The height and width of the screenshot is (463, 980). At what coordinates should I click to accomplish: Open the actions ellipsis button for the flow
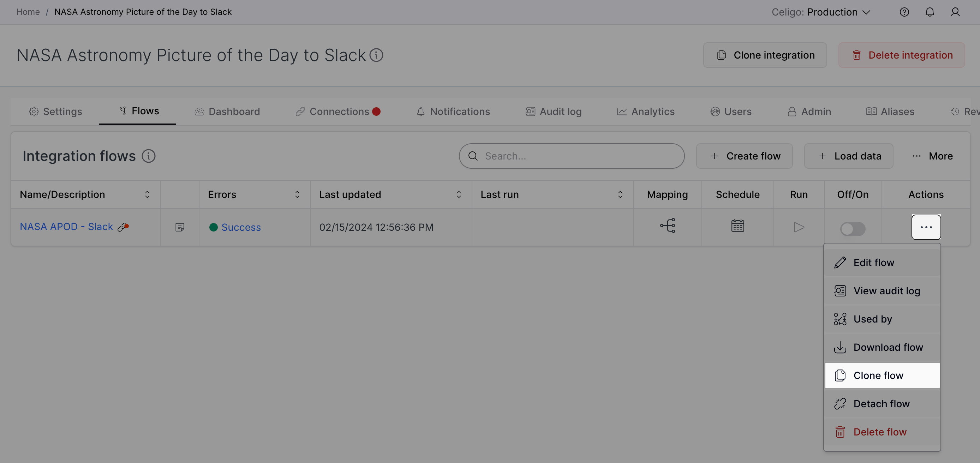point(926,227)
